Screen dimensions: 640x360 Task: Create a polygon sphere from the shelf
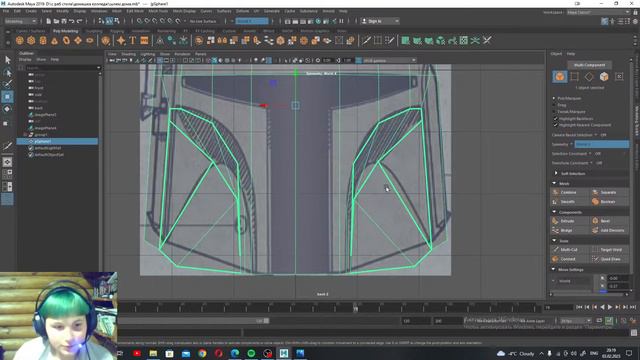20,40
